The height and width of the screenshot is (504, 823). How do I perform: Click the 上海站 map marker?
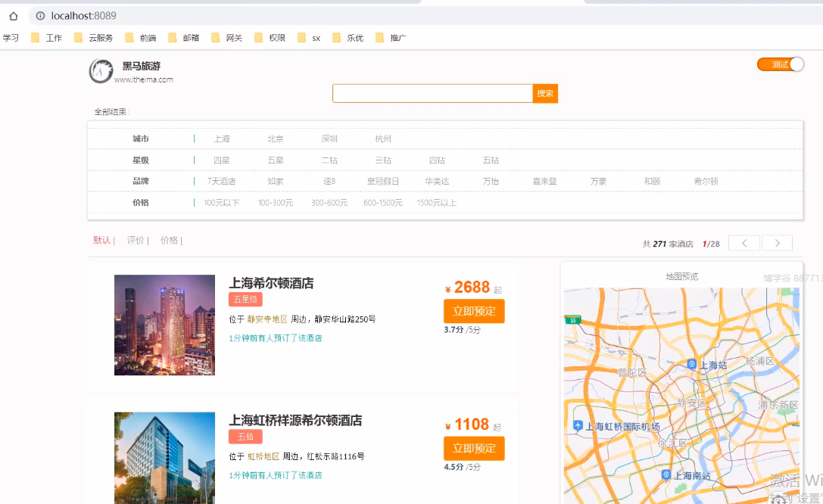(x=692, y=364)
